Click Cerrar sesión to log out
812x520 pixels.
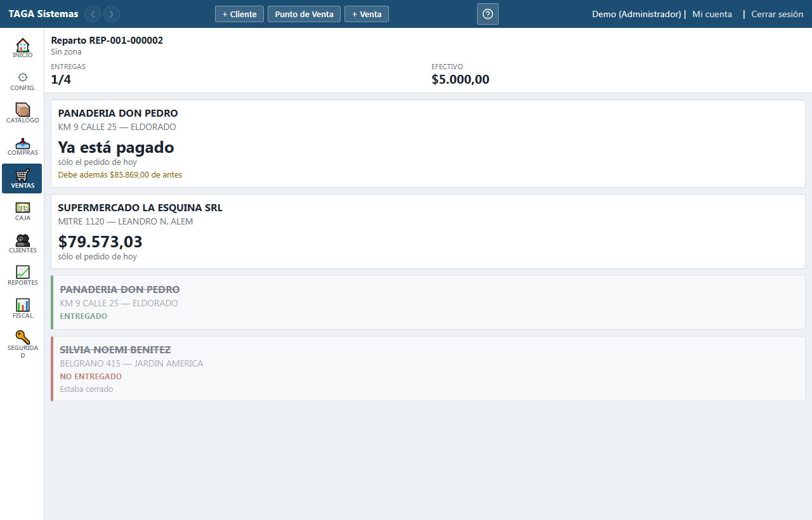[x=777, y=14]
